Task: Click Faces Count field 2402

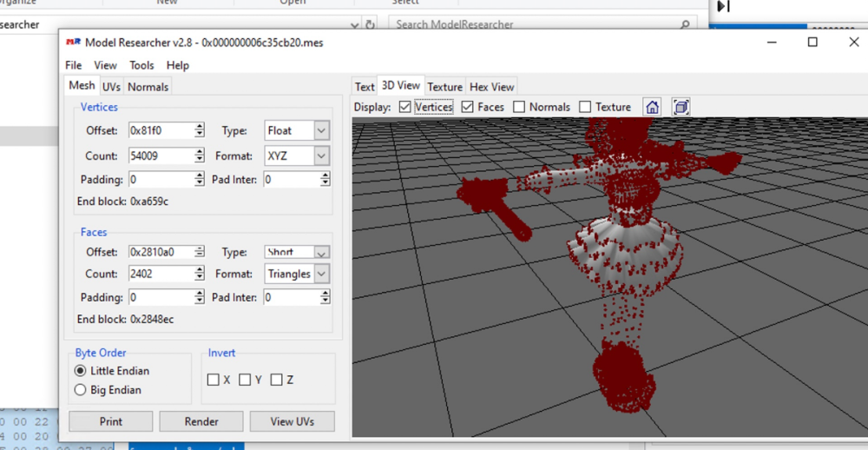Action: [x=161, y=274]
